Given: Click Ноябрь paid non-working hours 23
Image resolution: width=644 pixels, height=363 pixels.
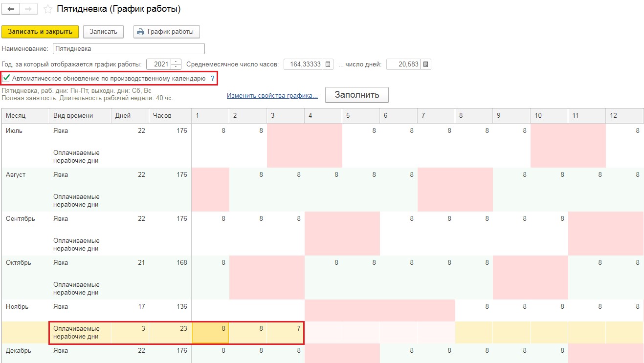Looking at the screenshot, I should (x=183, y=329).
